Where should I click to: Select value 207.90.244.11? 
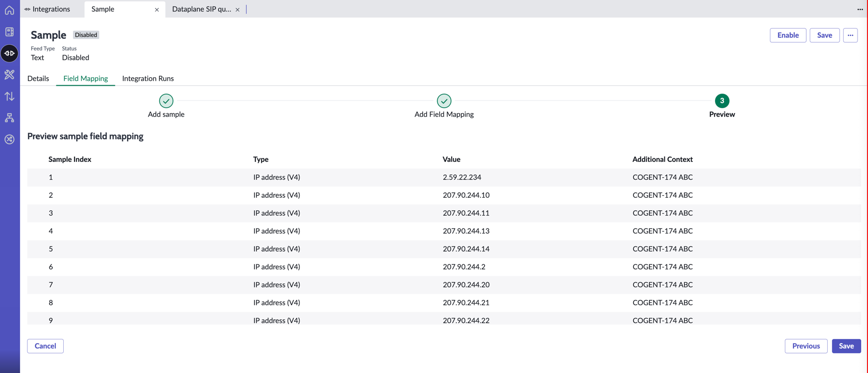[x=466, y=213]
